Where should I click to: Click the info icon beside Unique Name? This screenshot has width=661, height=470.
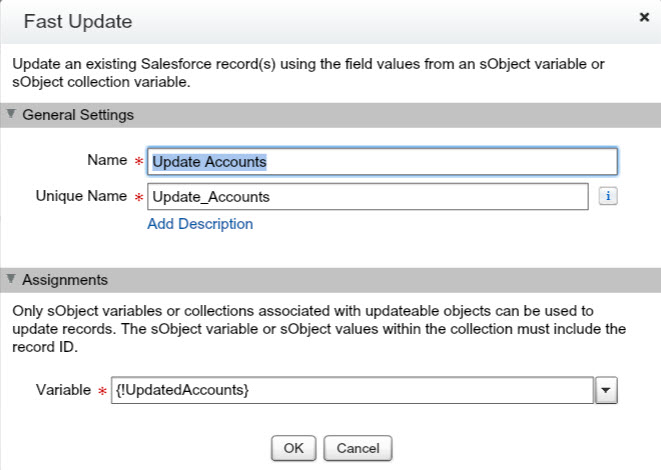(x=606, y=197)
